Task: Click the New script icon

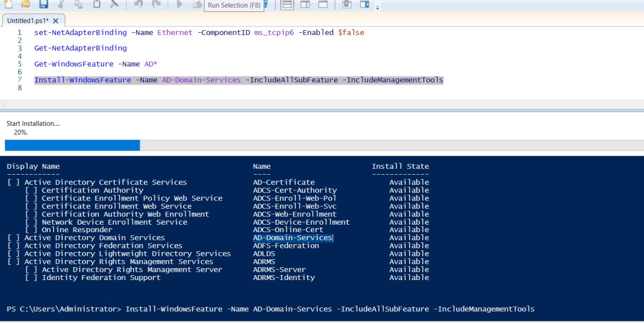Action: pyautogui.click(x=8, y=4)
